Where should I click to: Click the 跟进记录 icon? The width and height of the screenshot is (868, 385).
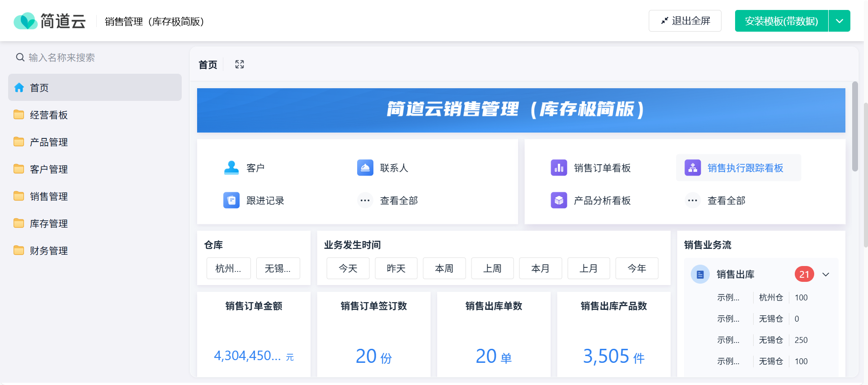tap(231, 200)
